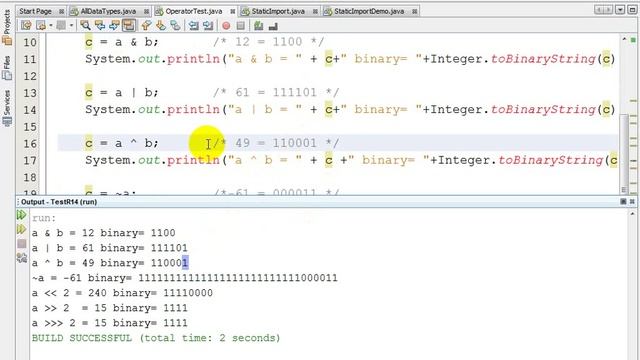
Task: Click the maximize editor window button
Action: click(x=632, y=10)
